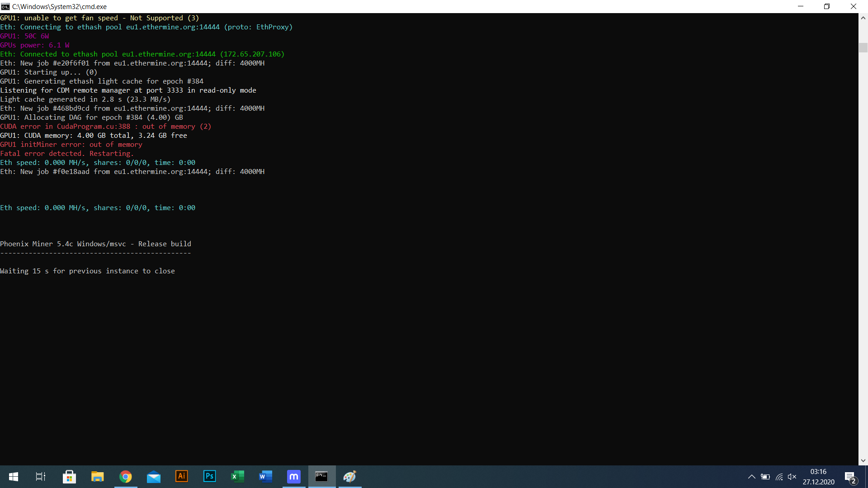Viewport: 868px width, 488px height.
Task: Switch to Google Chrome in the taskbar
Action: pos(125,477)
